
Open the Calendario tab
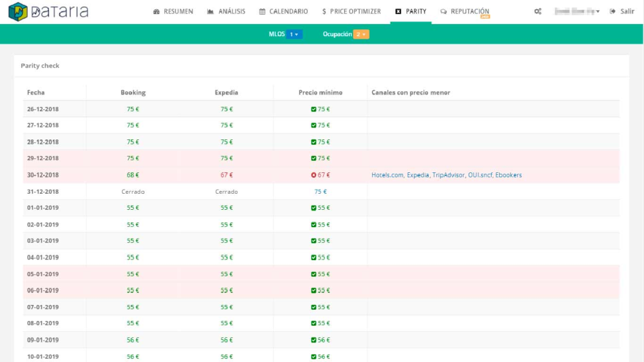pyautogui.click(x=283, y=11)
